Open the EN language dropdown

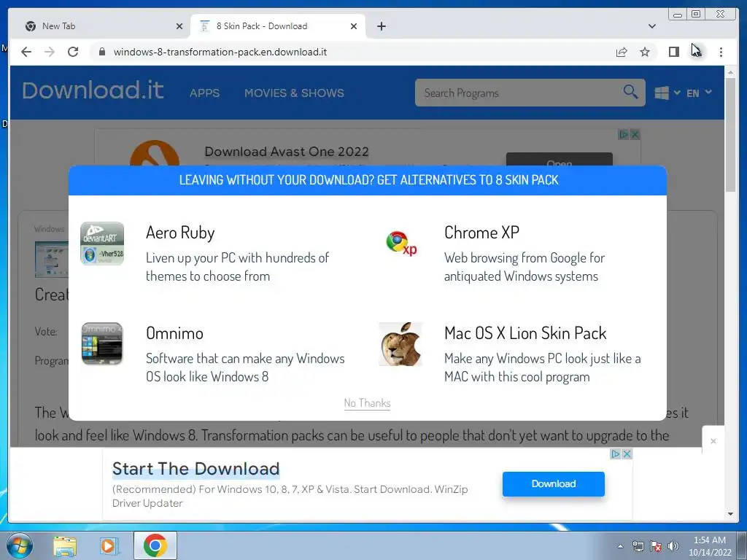click(x=699, y=93)
